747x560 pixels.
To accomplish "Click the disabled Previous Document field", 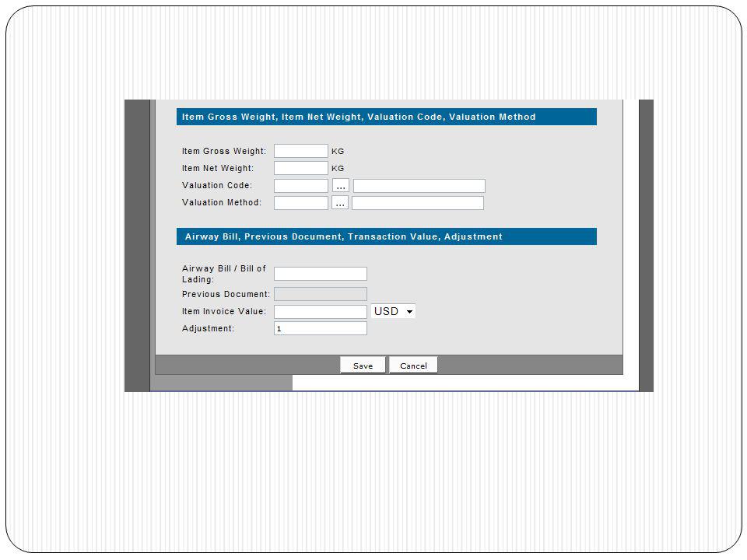I will tap(320, 294).
